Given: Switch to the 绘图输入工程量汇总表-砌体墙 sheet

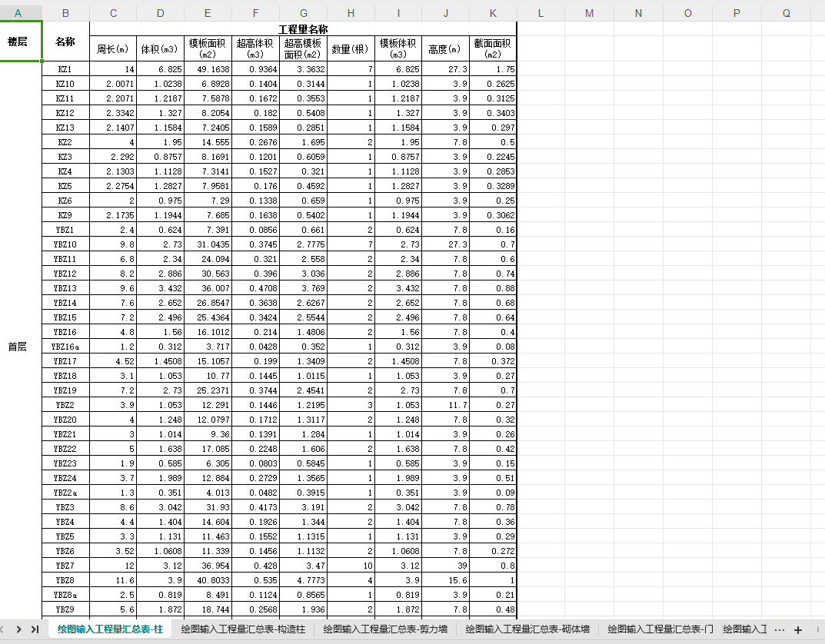Looking at the screenshot, I should click(527, 629).
